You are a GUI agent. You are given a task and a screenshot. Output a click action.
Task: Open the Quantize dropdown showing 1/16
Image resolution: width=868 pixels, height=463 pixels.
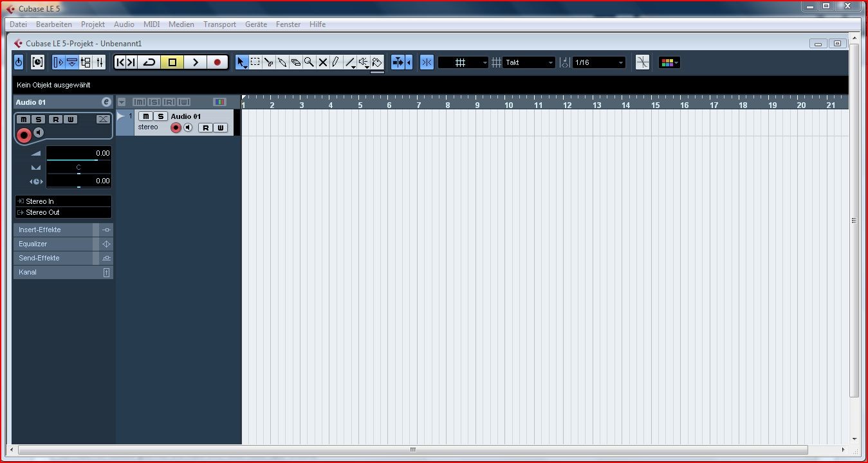599,62
